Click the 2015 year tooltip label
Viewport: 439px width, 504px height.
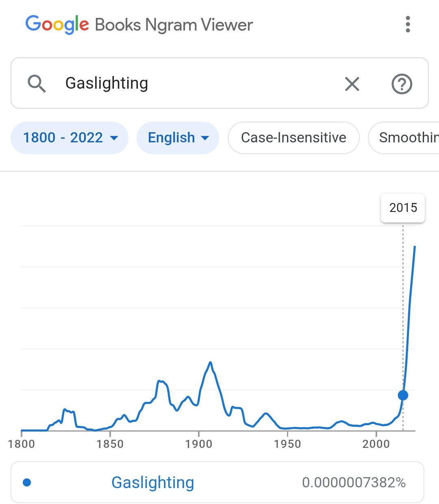click(x=403, y=208)
